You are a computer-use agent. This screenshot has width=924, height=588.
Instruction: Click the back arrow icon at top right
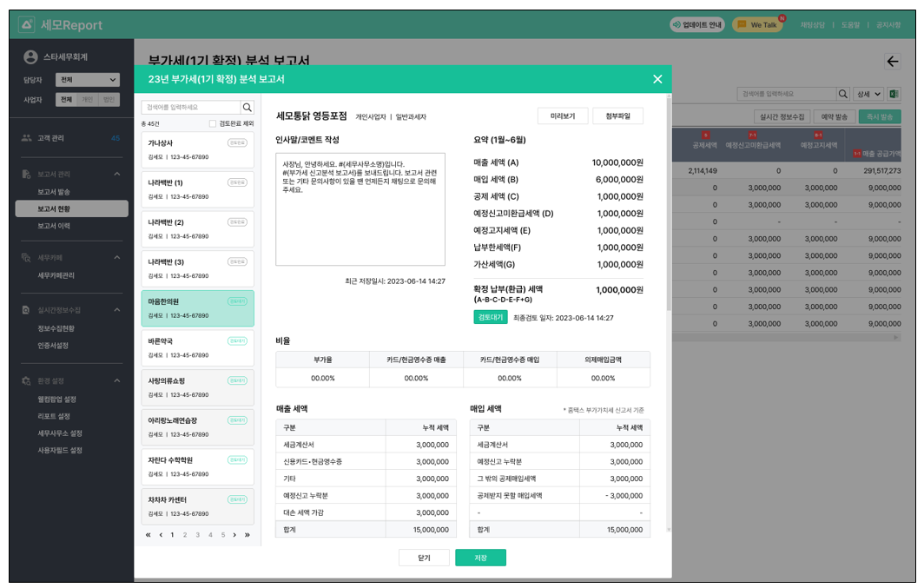click(x=892, y=61)
